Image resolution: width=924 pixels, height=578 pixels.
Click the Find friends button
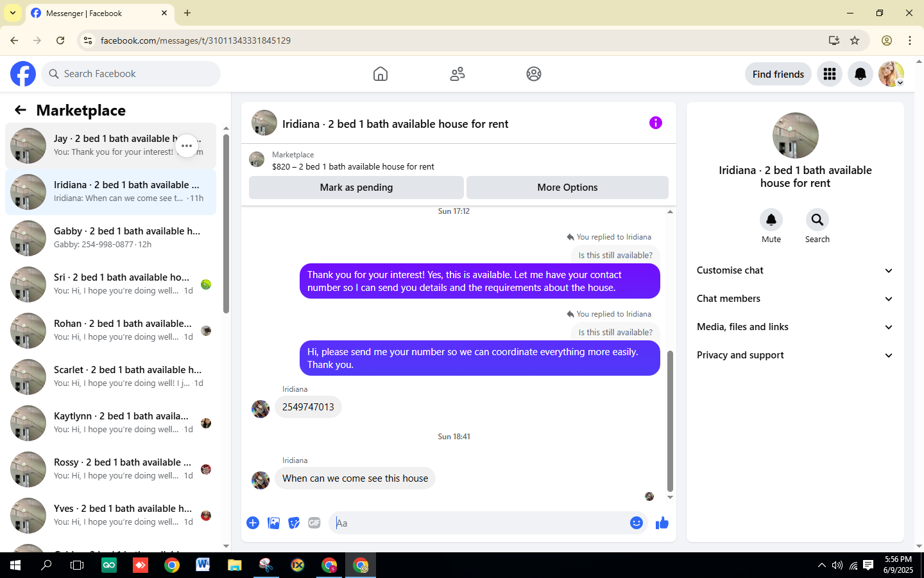click(778, 74)
